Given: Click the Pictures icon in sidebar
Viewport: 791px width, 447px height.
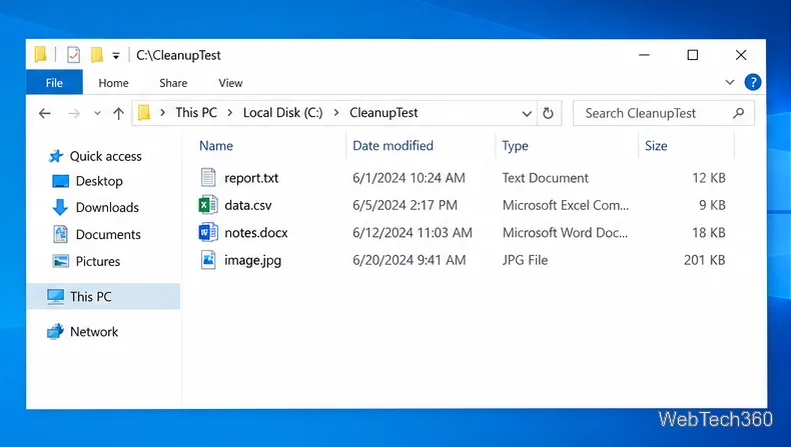Looking at the screenshot, I should point(61,261).
